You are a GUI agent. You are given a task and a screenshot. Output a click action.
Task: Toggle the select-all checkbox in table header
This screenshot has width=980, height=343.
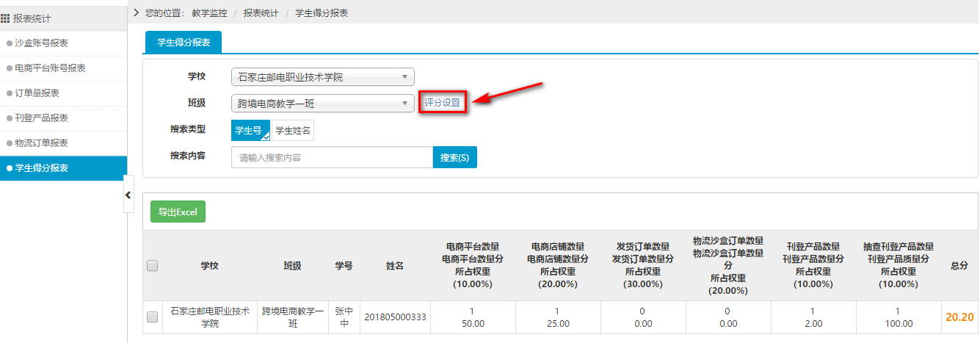tap(153, 266)
